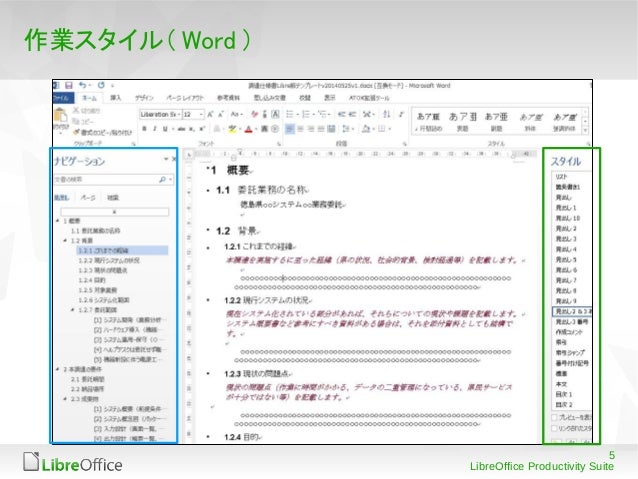Viewport: 638px width, 479px height.
Task: Open the File (ファイル) tab
Action: 63,98
